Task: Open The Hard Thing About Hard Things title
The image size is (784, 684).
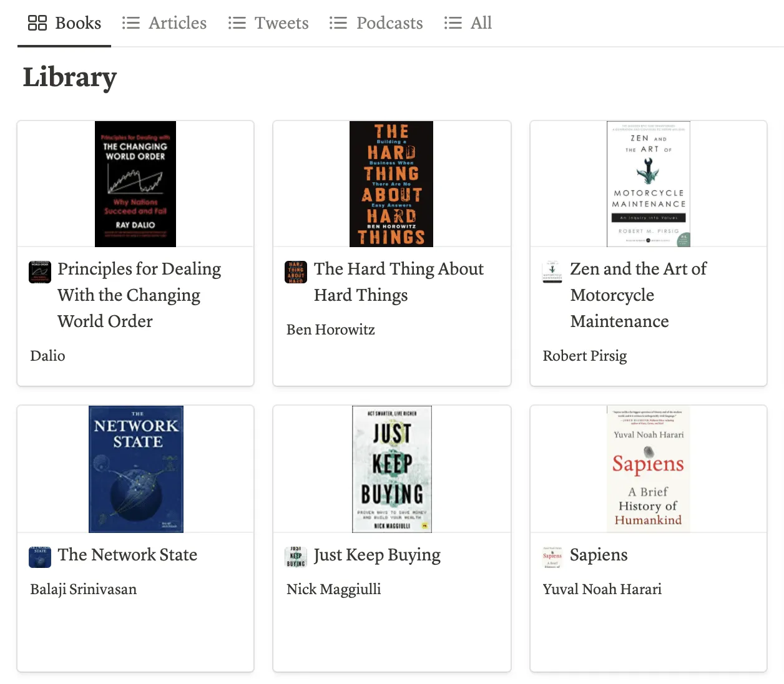Action: [398, 282]
